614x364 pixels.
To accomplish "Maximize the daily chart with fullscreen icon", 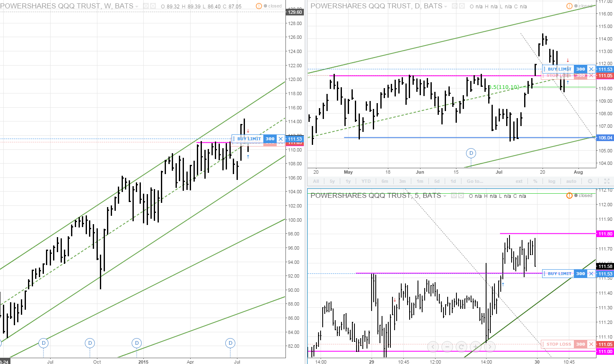I will 607,182.
